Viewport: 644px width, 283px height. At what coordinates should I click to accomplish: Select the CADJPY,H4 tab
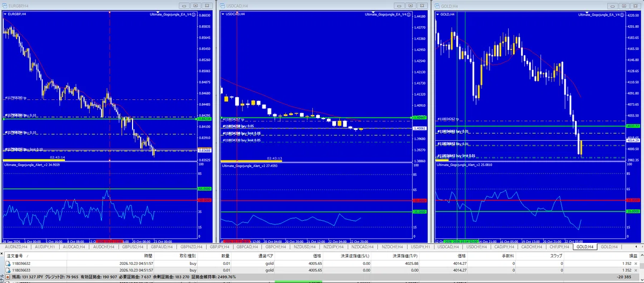point(504,246)
